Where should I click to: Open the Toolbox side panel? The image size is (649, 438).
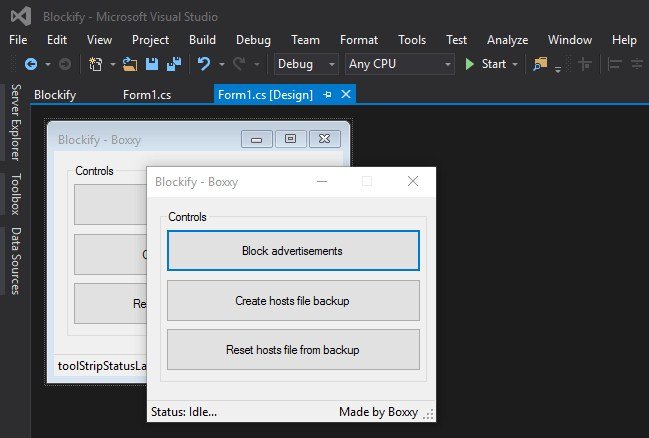click(15, 194)
